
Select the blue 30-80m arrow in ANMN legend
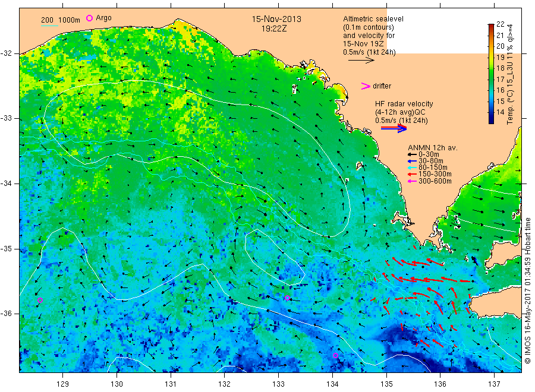[x=412, y=161]
